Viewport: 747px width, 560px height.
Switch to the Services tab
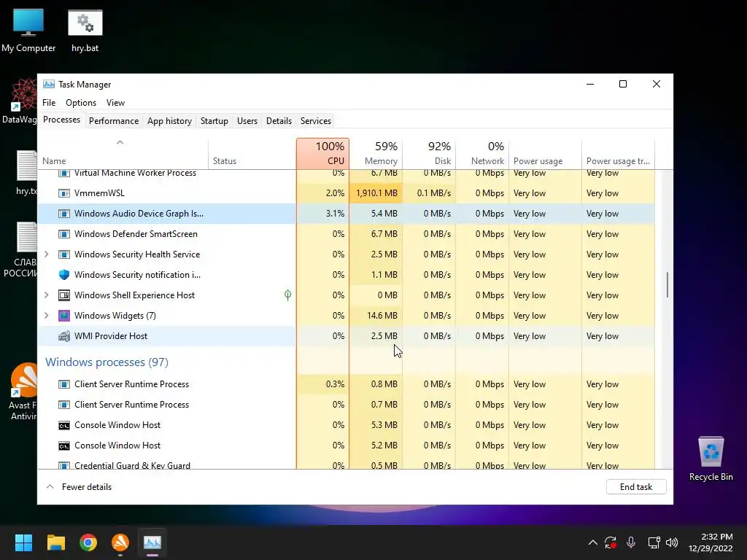click(x=315, y=121)
